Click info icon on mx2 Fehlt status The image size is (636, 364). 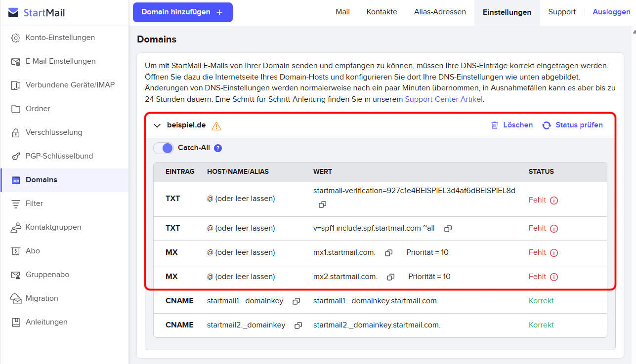[554, 277]
